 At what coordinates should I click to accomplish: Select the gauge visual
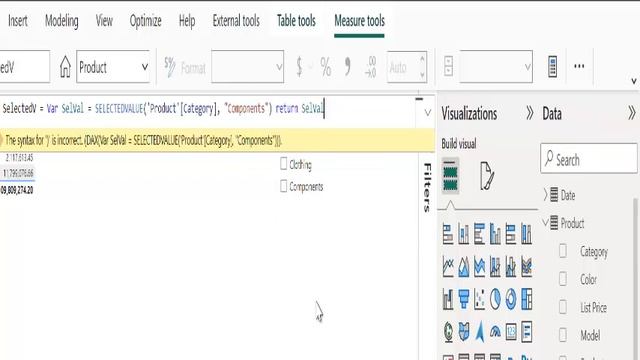point(495,332)
